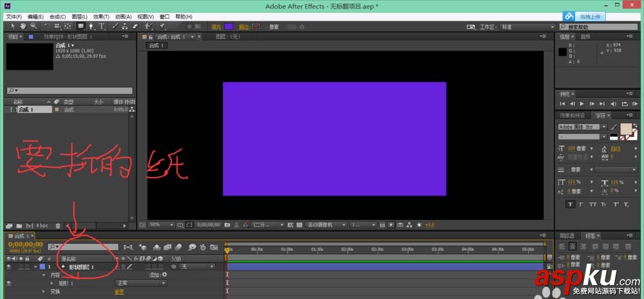Open the purple fill color swatch
The width and height of the screenshot is (644, 299).
click(229, 26)
